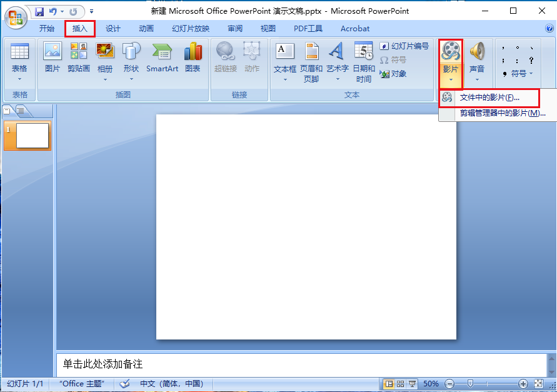Click the Save icon in quick access toolbar
The image size is (557, 392).
39,12
